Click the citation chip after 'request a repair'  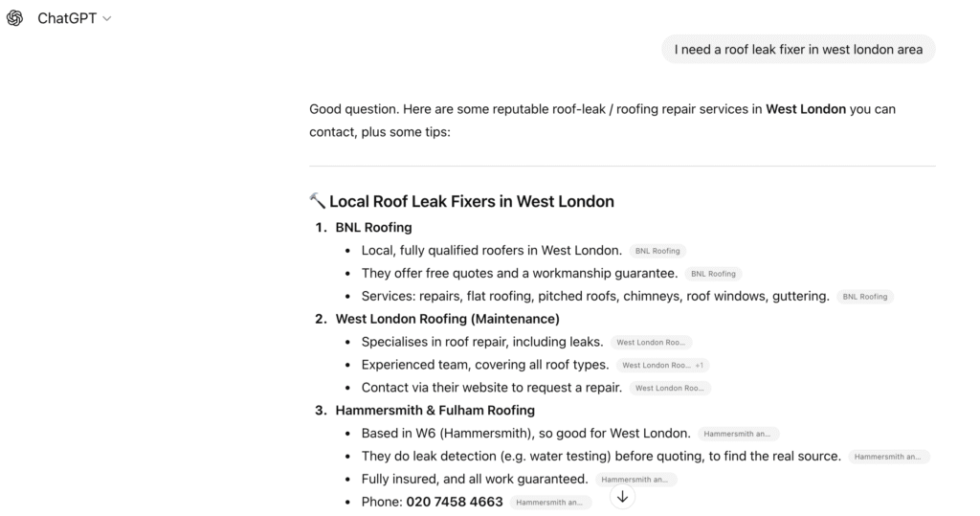[x=670, y=388]
